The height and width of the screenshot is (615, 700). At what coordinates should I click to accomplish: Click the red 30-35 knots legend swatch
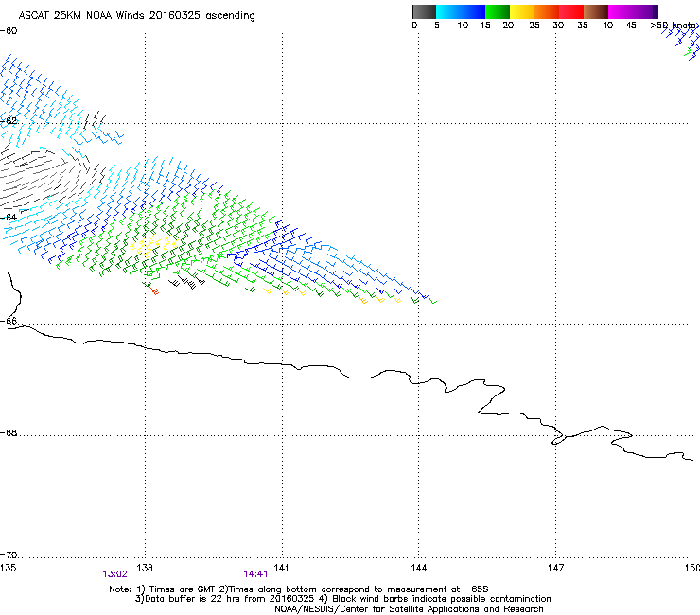[x=571, y=11]
